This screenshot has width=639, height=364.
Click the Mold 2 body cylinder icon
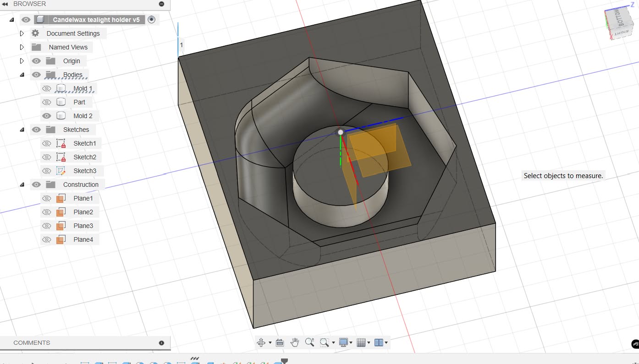(x=61, y=116)
